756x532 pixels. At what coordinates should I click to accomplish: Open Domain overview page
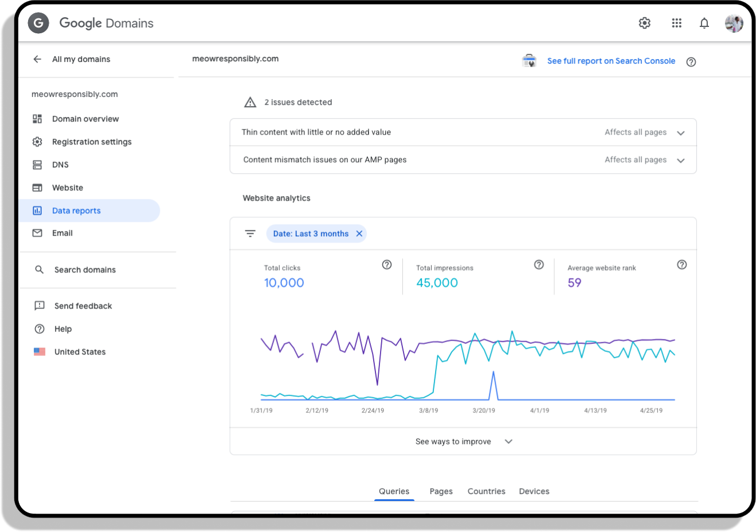coord(85,119)
